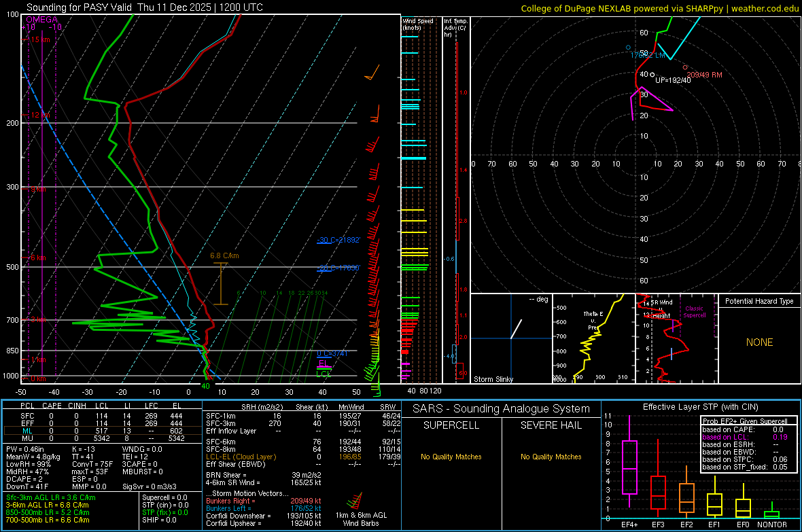Click the LFC column header

(x=152, y=406)
